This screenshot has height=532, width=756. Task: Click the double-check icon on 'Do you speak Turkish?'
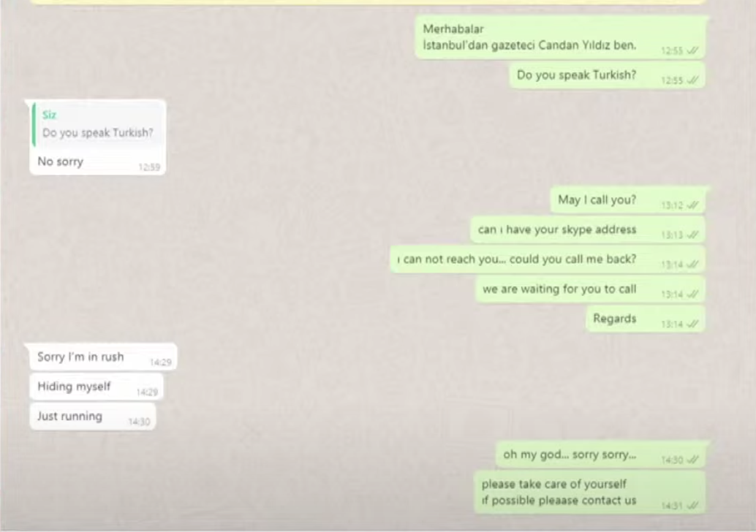click(x=692, y=80)
